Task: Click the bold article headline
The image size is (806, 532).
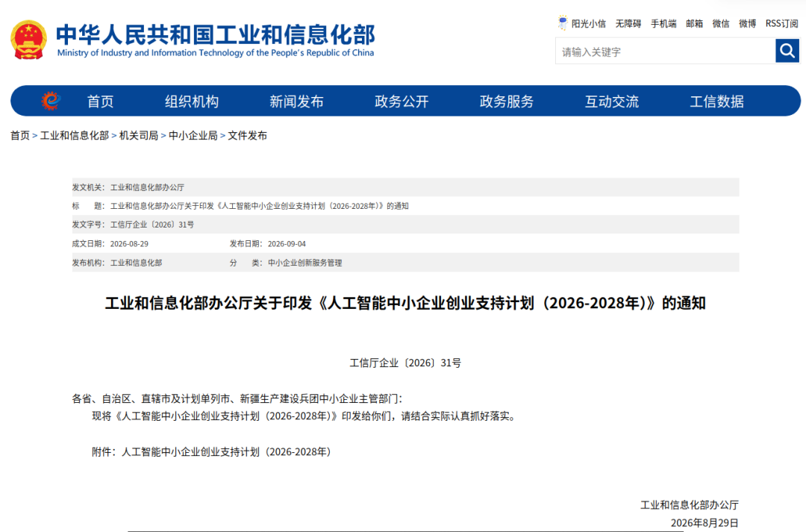Action: pos(405,303)
